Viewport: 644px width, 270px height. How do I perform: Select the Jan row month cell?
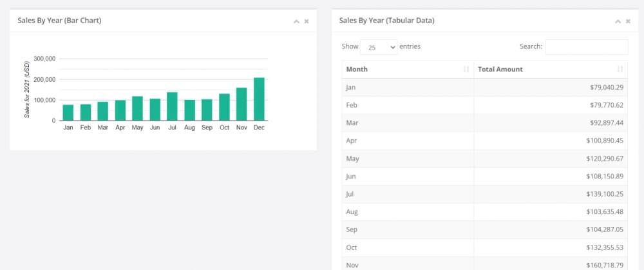coord(408,87)
